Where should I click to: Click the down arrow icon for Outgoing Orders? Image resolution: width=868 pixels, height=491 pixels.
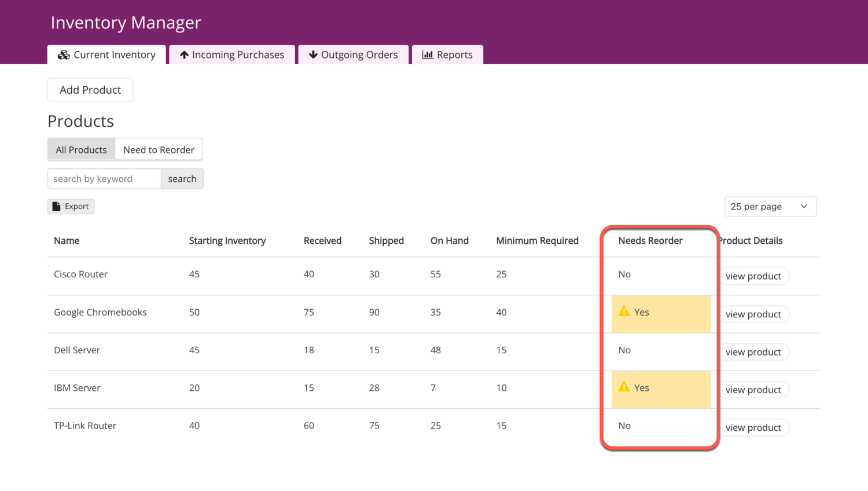pos(313,54)
